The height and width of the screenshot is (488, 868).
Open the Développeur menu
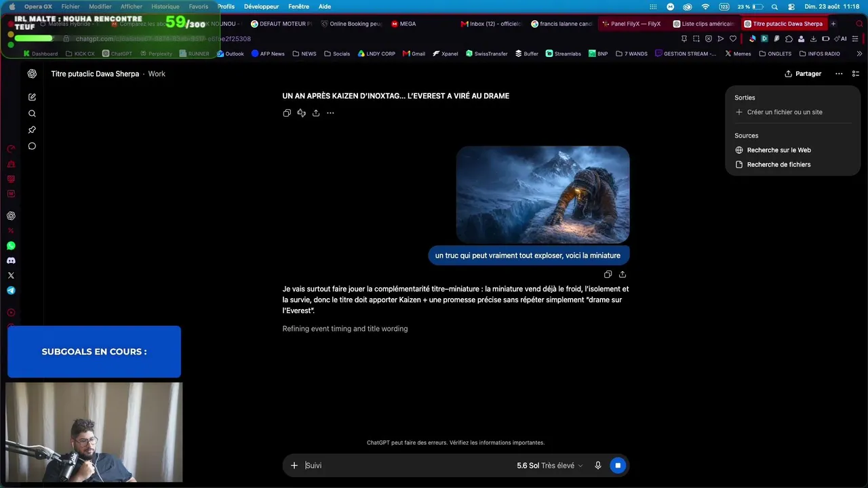click(261, 7)
